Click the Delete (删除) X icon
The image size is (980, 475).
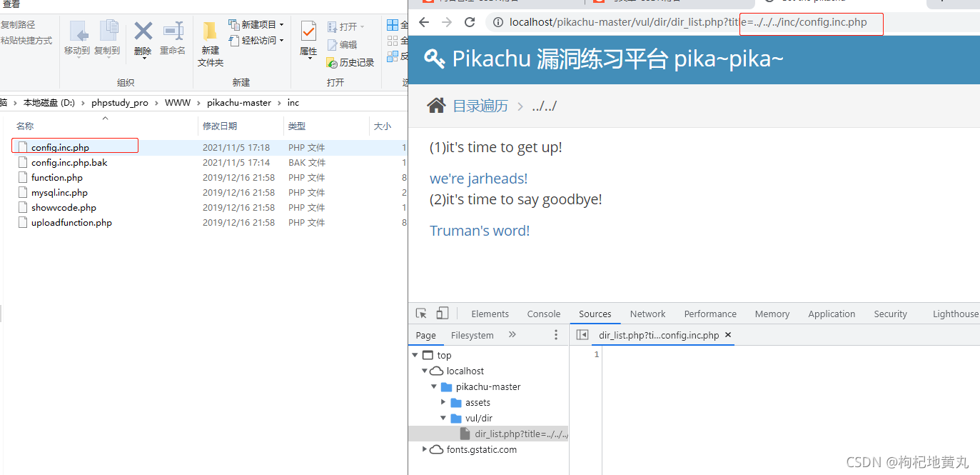click(143, 31)
